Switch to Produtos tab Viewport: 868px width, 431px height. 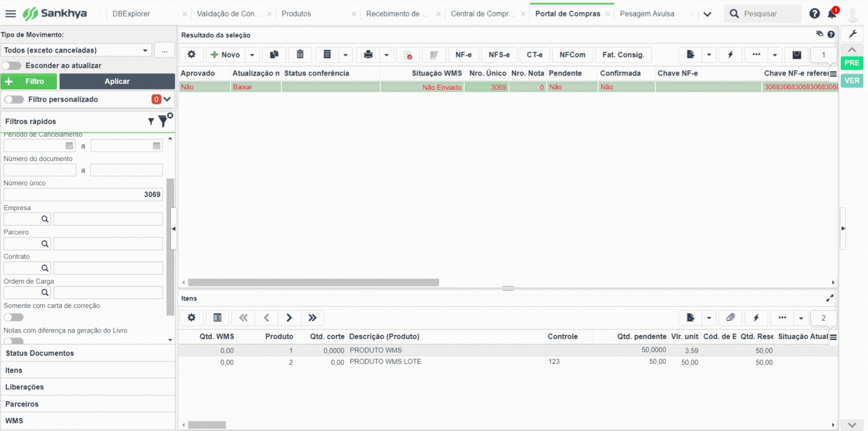click(x=296, y=14)
